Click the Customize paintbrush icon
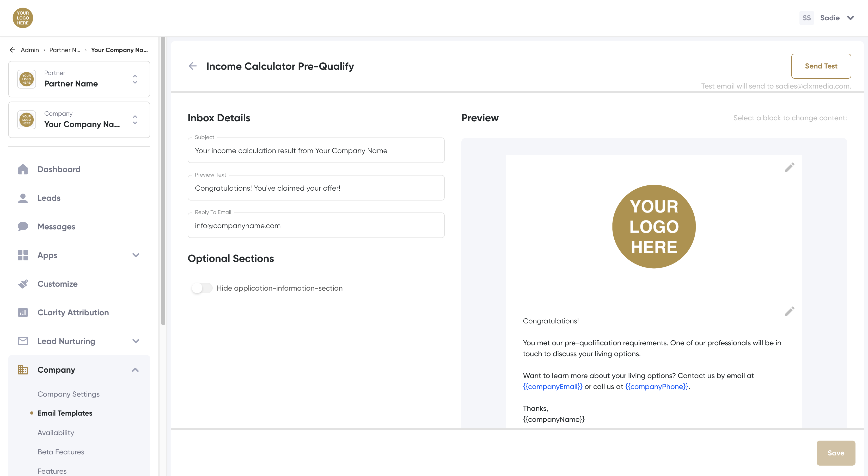The width and height of the screenshot is (868, 476). coord(23,284)
